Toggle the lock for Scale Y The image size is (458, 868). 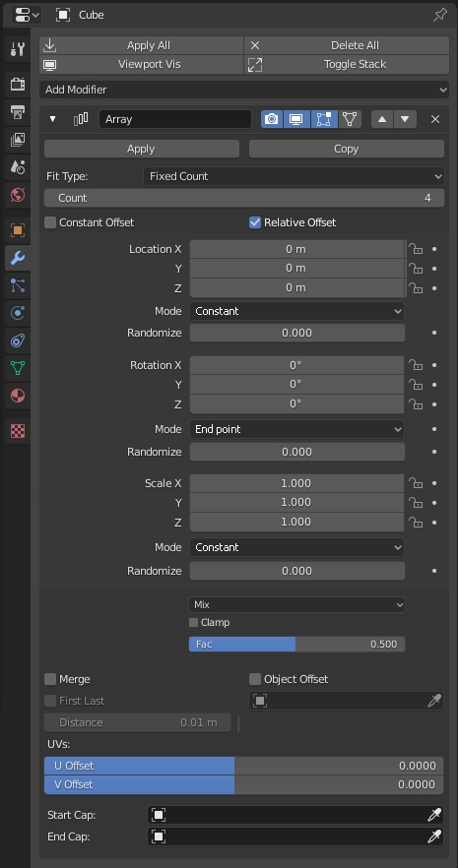point(416,502)
